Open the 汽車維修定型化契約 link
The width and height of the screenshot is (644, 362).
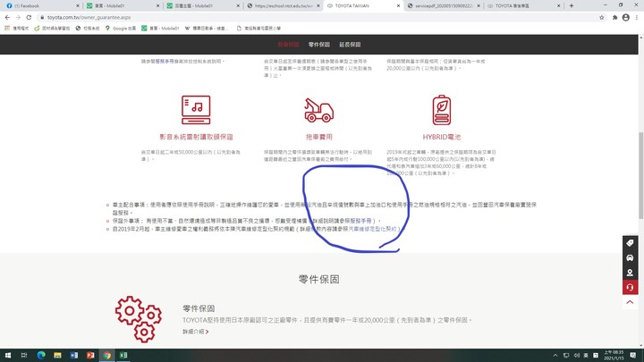[372, 229]
